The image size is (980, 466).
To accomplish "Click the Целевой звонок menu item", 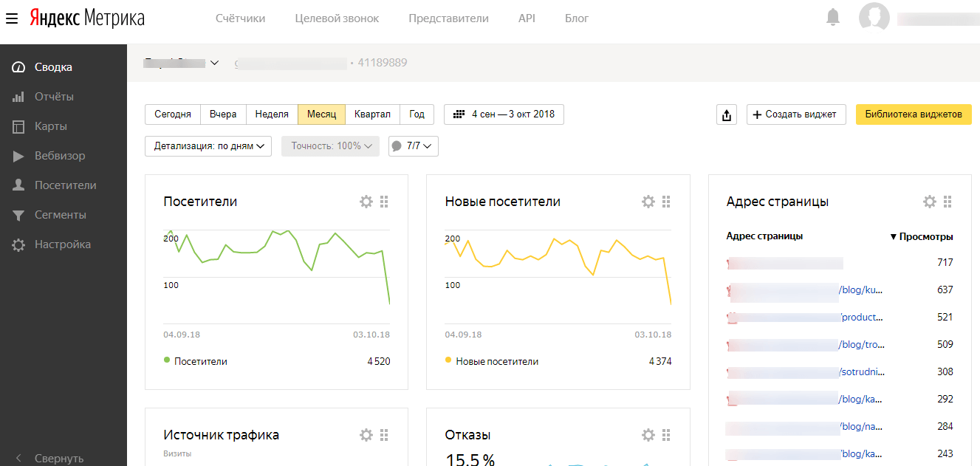I will [336, 18].
